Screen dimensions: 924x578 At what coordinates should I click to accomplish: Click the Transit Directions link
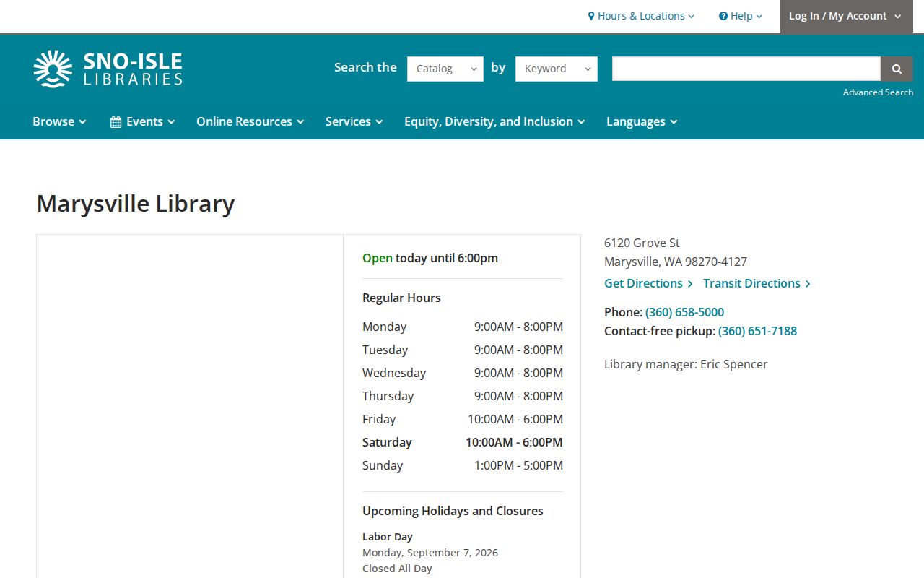coord(757,283)
